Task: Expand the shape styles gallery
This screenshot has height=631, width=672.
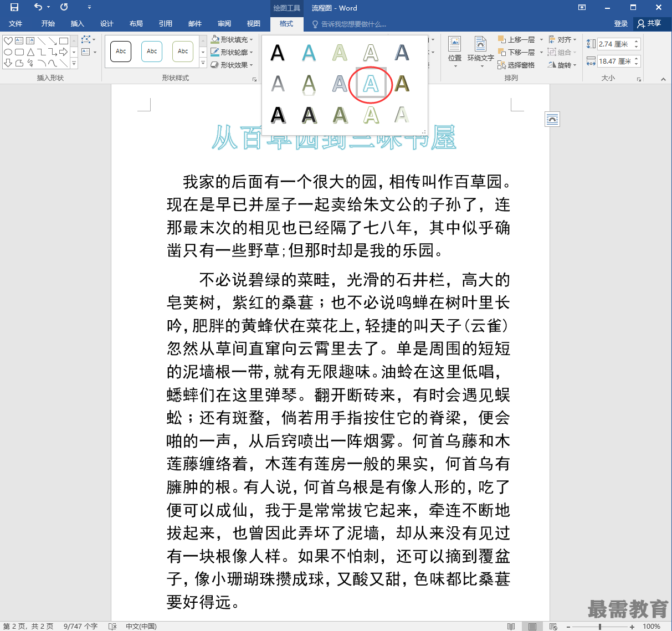Action: [203, 64]
